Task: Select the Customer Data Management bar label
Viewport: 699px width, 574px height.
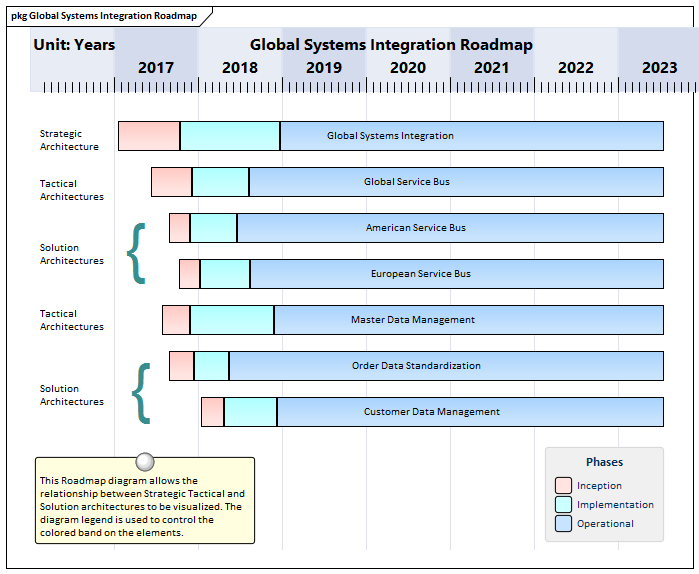Action: (x=431, y=412)
